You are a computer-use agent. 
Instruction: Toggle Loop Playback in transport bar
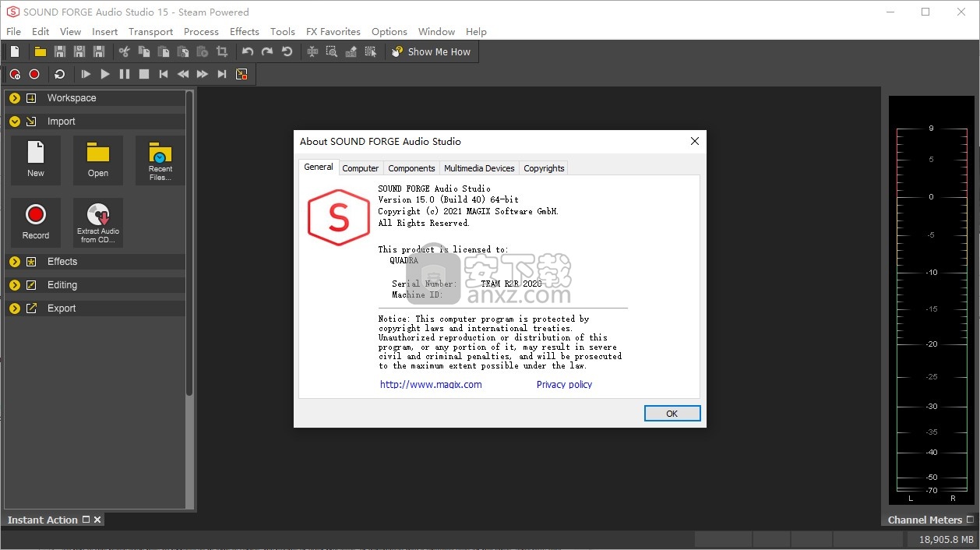pyautogui.click(x=59, y=74)
